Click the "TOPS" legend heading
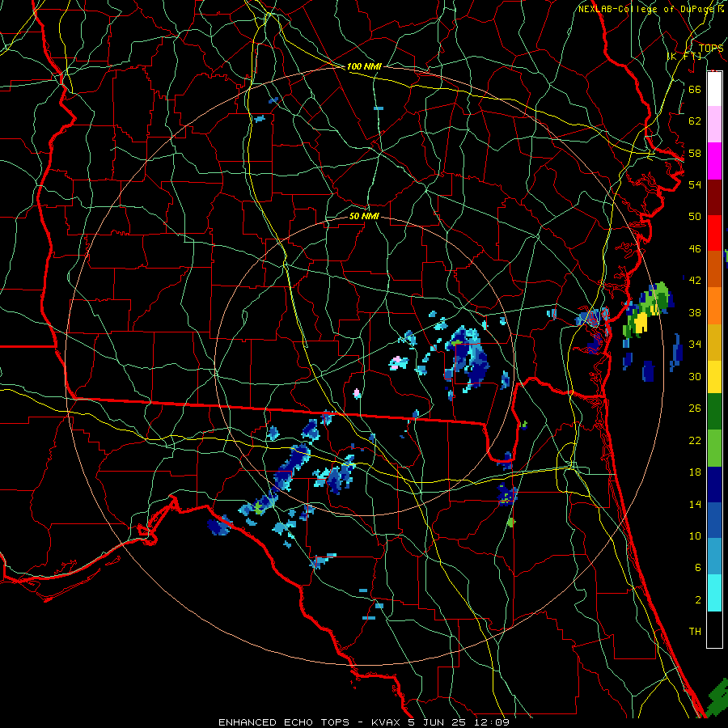Viewport: 728px width, 728px height. click(x=711, y=48)
